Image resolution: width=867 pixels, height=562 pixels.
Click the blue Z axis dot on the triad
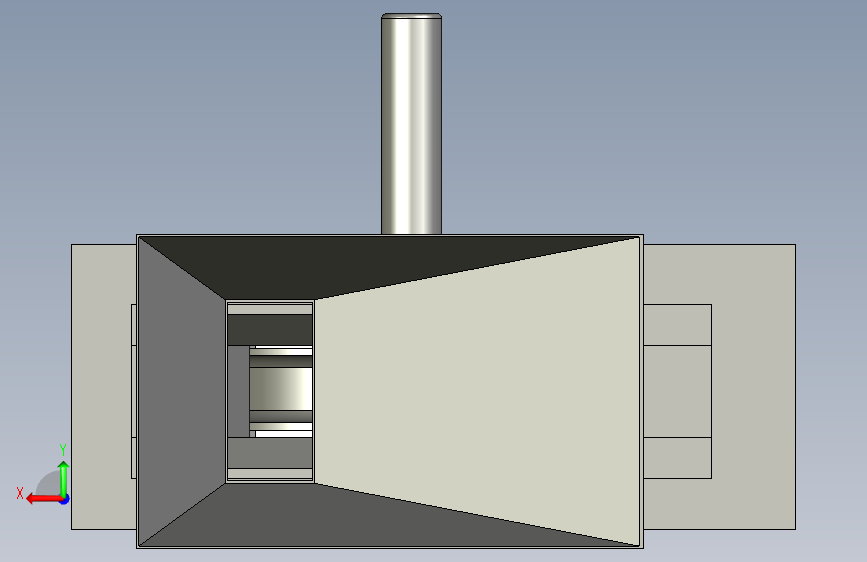(x=65, y=499)
